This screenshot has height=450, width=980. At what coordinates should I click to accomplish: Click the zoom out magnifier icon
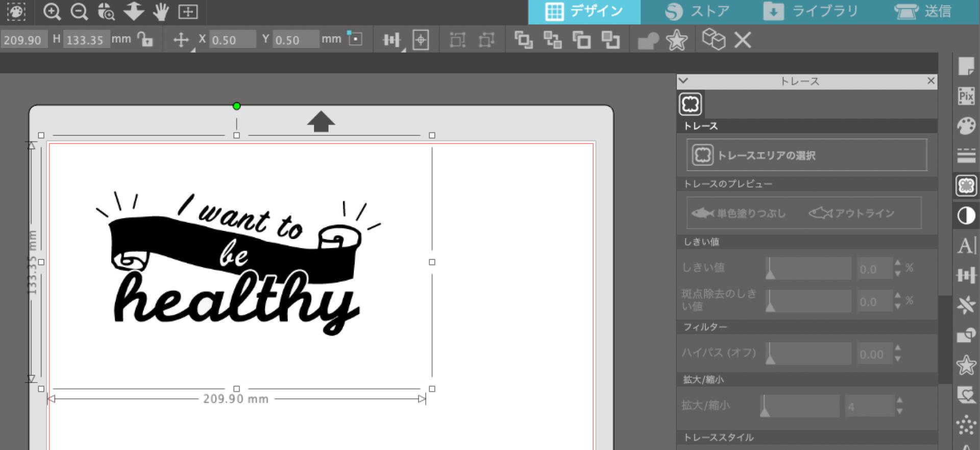point(79,11)
